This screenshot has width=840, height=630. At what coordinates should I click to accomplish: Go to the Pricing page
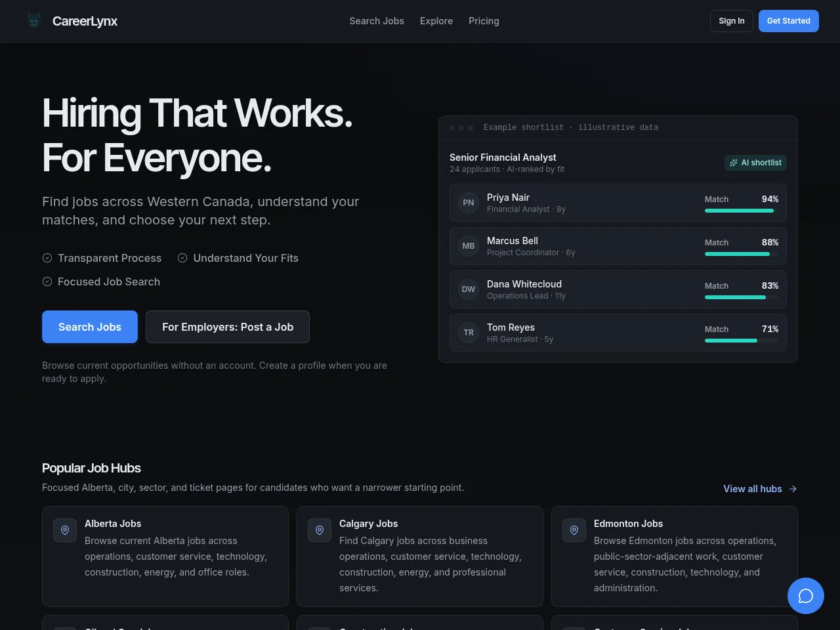pos(484,21)
